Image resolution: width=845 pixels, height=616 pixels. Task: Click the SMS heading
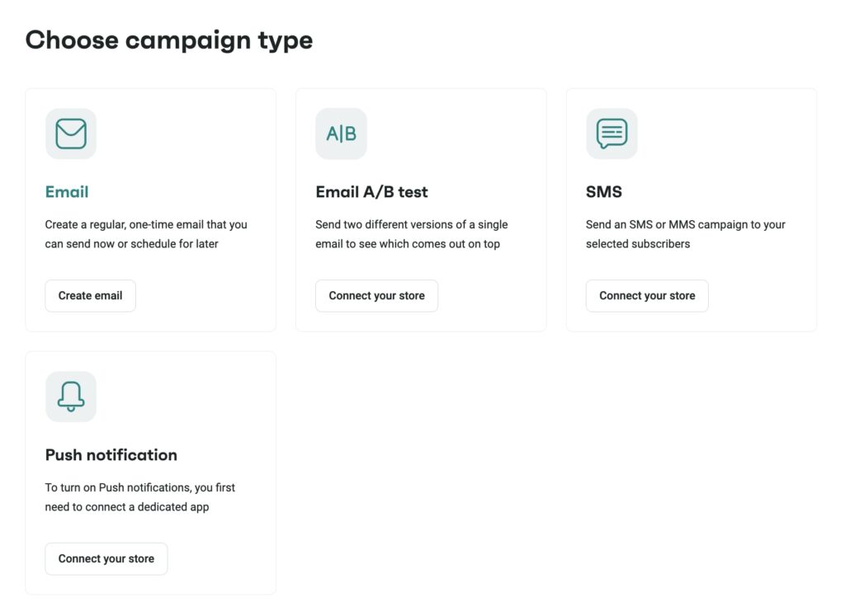(602, 191)
